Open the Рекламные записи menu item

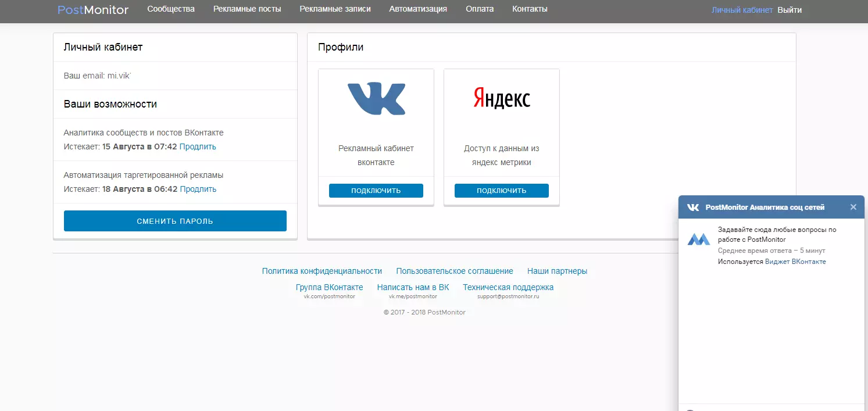[335, 9]
